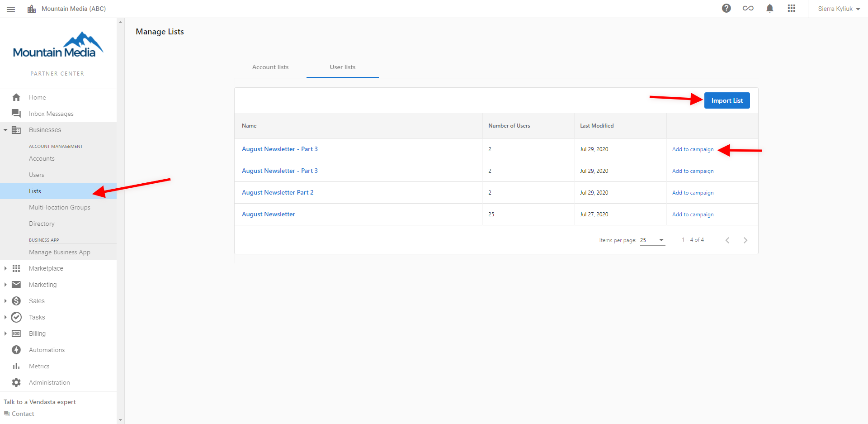Open the hamburger navigation menu
Image resolution: width=868 pixels, height=424 pixels.
(x=11, y=9)
